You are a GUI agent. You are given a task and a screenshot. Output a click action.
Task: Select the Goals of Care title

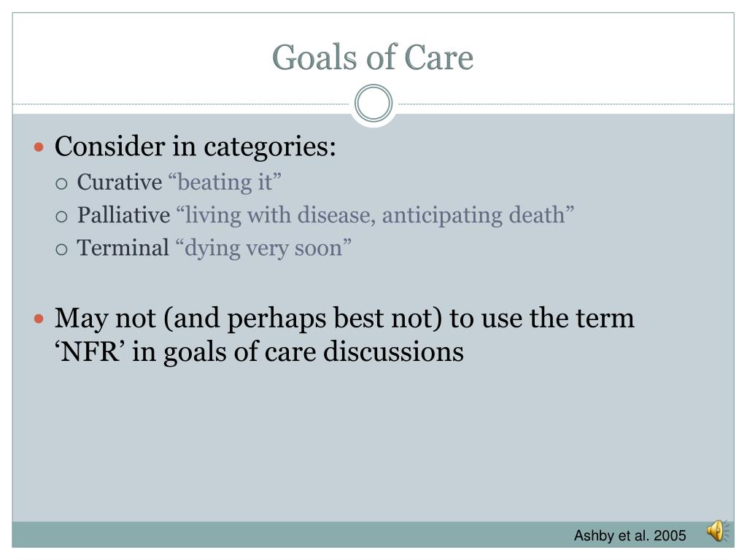click(373, 57)
